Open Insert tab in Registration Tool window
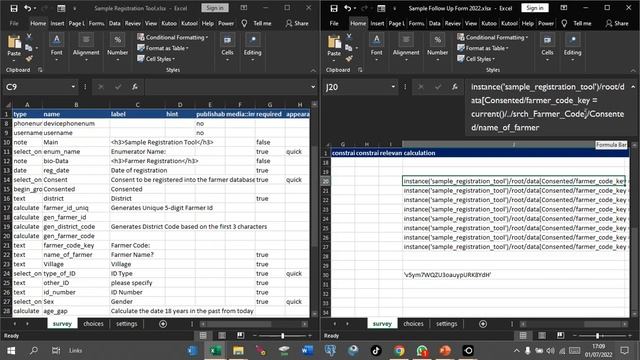The width and height of the screenshot is (640, 360). (x=57, y=23)
